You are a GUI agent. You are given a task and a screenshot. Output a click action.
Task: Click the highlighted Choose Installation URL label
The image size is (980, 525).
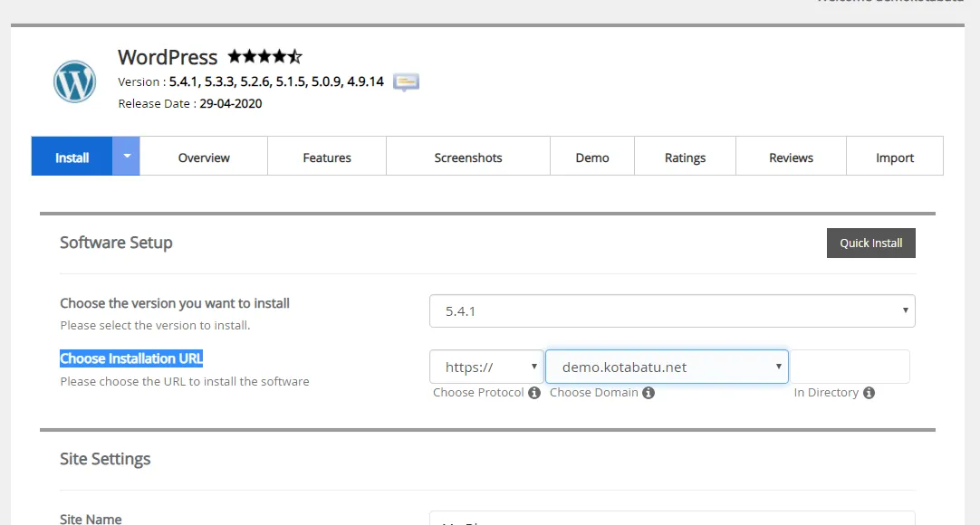coord(131,358)
